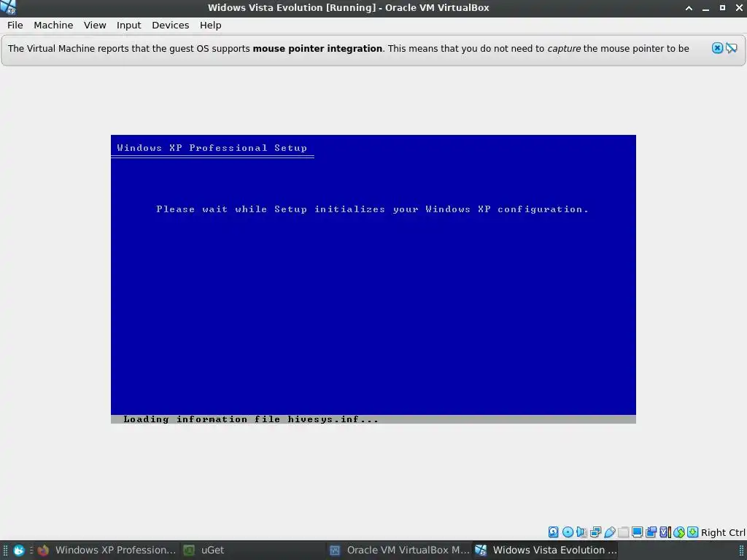
Task: Click the display settings indicator icon
Action: 637,532
